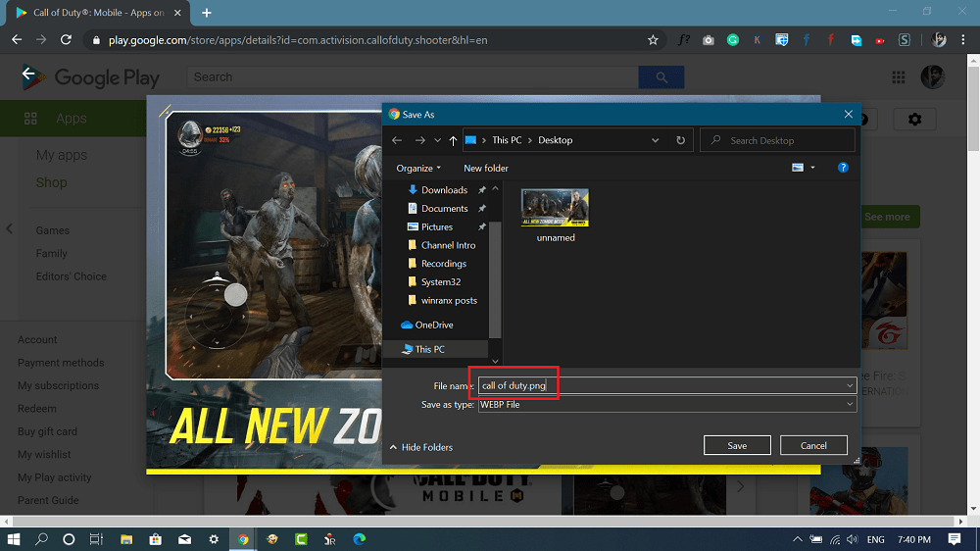Open taskbar volume control
The width and height of the screenshot is (980, 551).
(853, 539)
